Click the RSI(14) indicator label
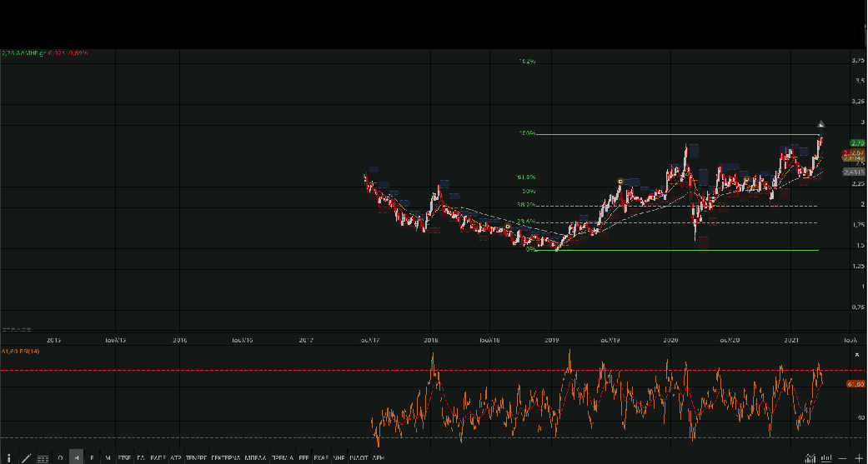The image size is (868, 464). 21,352
